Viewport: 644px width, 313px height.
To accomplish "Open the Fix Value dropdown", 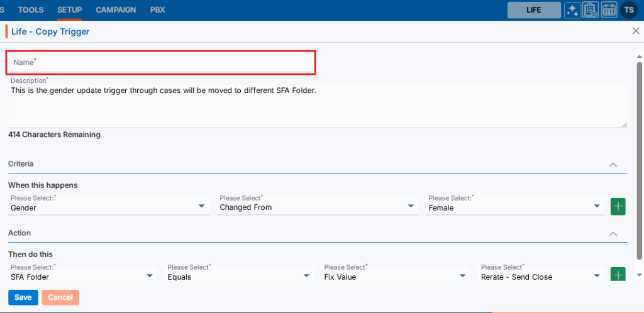I will [x=396, y=276].
